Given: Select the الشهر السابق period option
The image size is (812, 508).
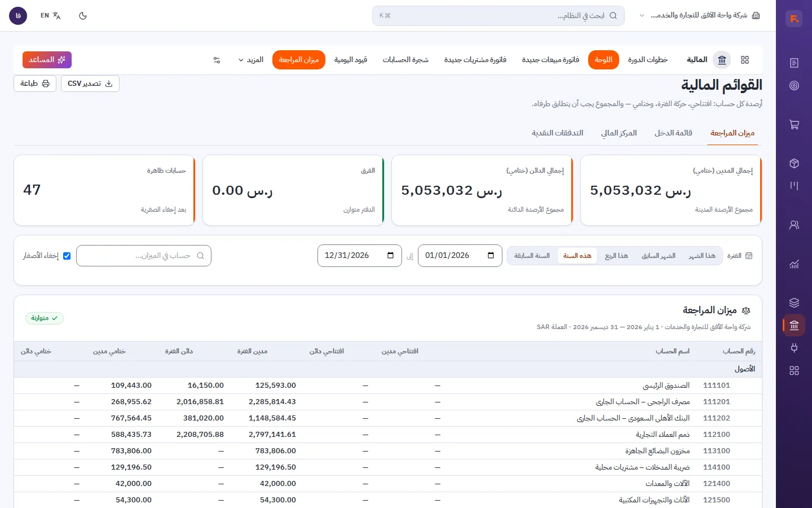Looking at the screenshot, I should click(659, 256).
